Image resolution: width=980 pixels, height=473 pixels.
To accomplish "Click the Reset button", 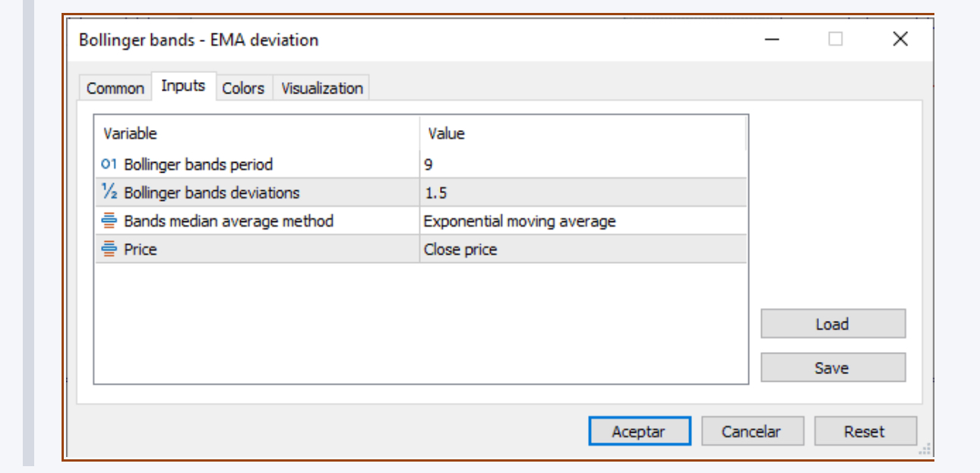I will [x=865, y=431].
